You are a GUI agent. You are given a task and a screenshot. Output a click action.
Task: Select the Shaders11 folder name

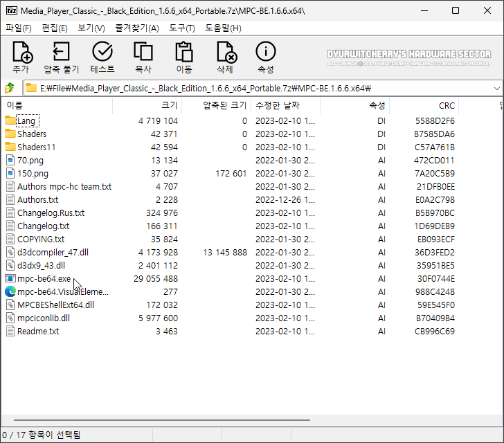[x=36, y=147]
